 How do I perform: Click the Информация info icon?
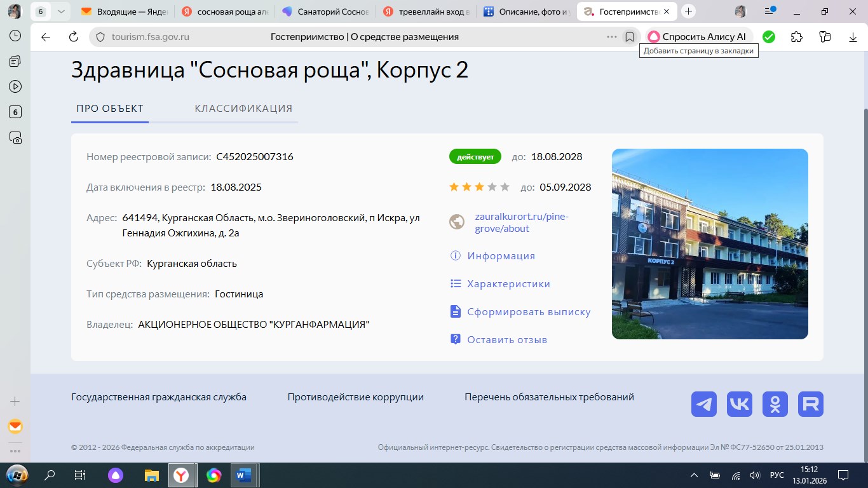click(455, 255)
